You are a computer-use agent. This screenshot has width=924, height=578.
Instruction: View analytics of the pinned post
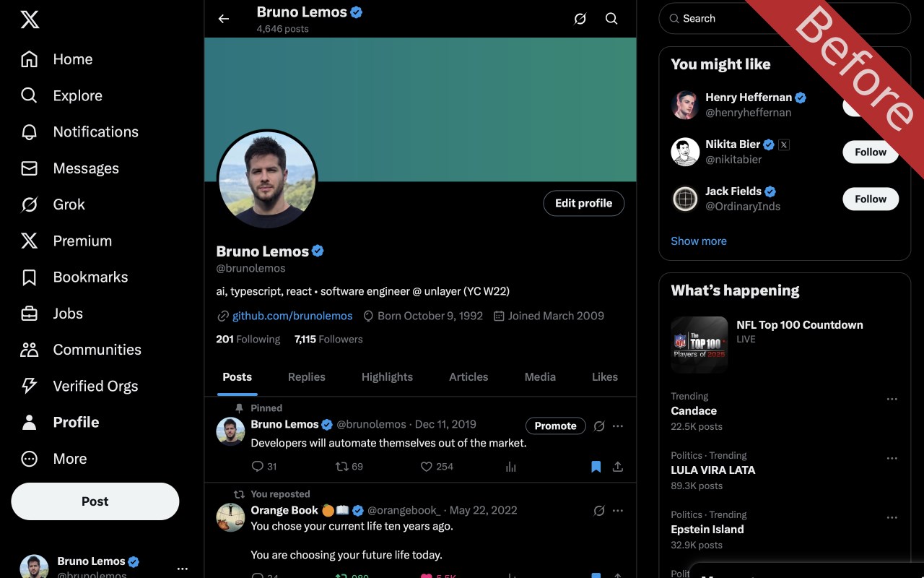511,467
